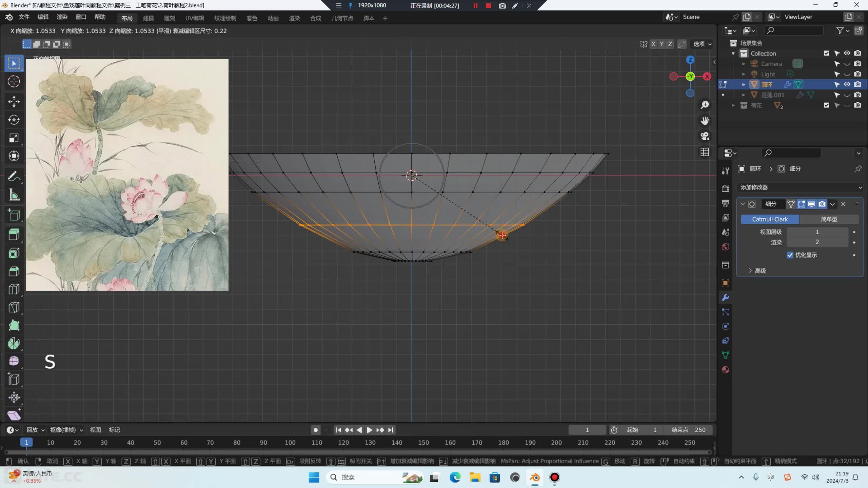868x488 pixels.
Task: Select the Shear tool
Action: pos(14,415)
